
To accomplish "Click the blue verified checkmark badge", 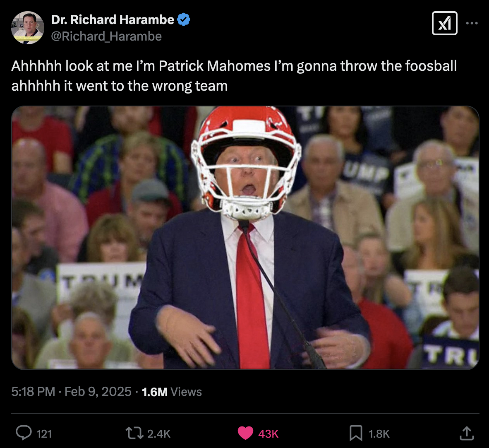I will [x=184, y=19].
